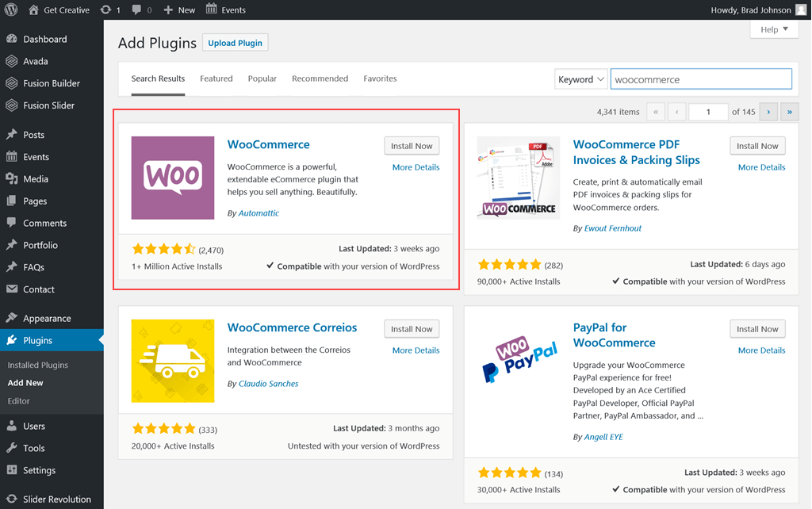Install Now for WooCommerce PDF Invoices
Image resolution: width=812 pixels, height=509 pixels.
(757, 146)
